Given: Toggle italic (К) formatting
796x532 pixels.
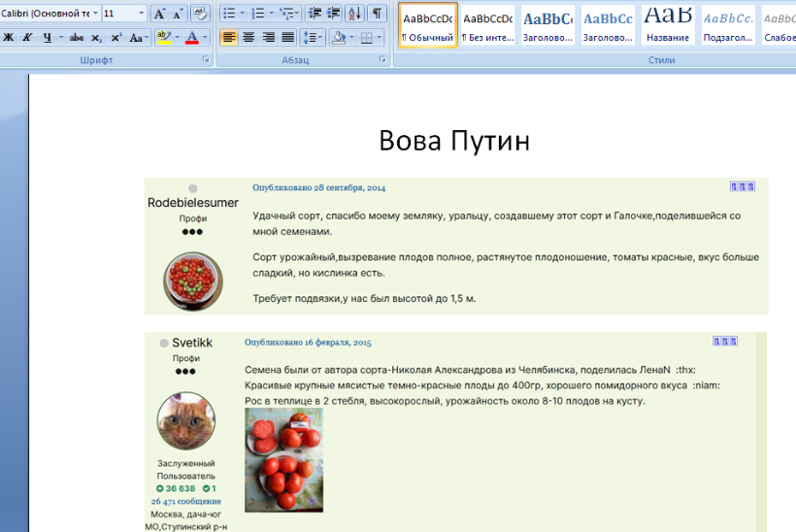Looking at the screenshot, I should coord(27,38).
